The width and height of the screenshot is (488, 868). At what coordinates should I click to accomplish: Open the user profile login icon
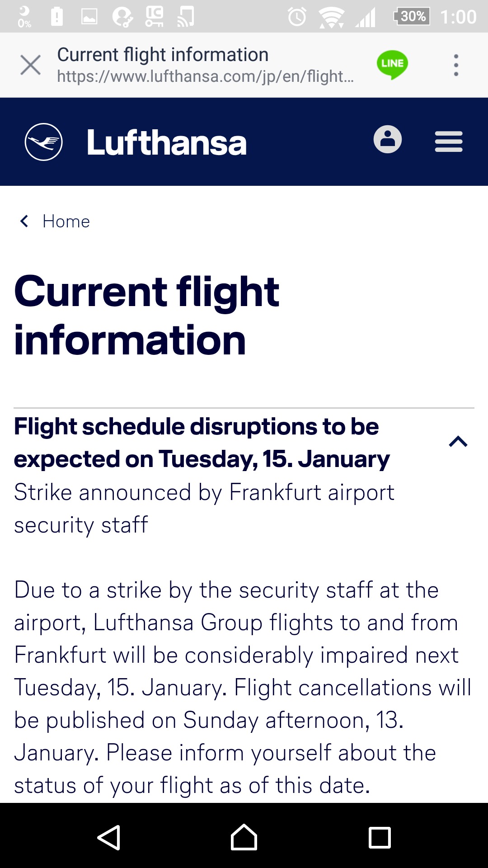pos(387,140)
